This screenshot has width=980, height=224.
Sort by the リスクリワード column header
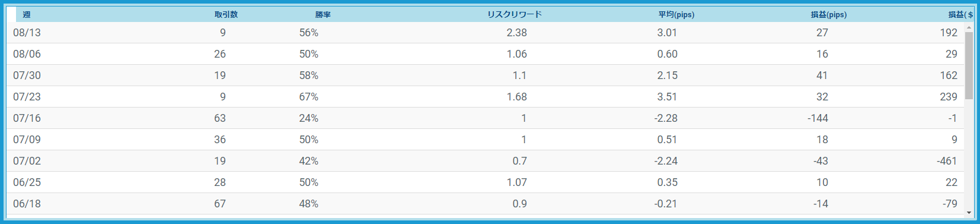click(x=515, y=15)
